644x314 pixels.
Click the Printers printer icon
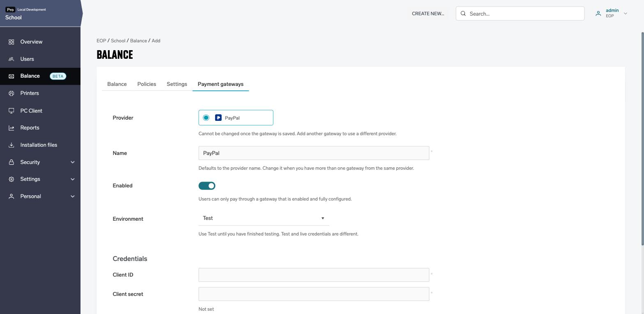click(11, 93)
